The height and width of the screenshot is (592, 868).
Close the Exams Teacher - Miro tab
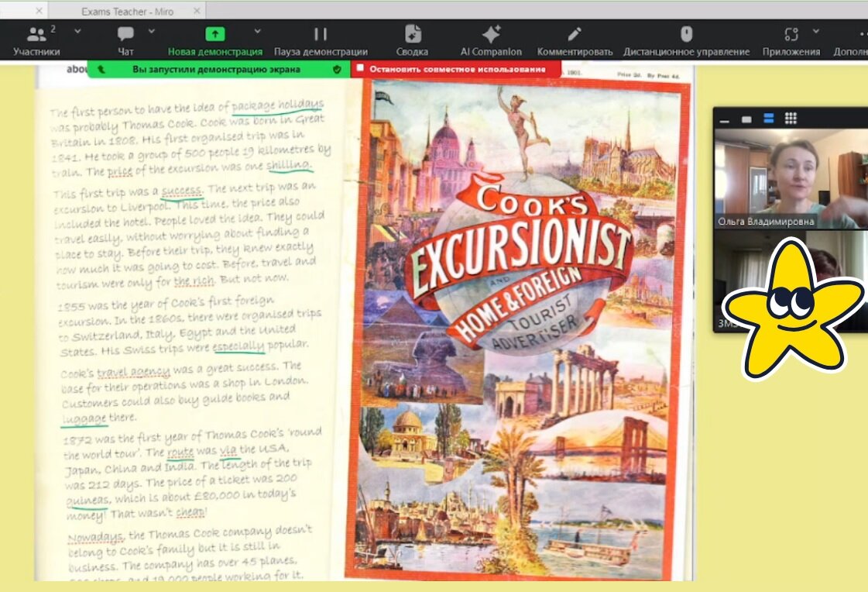[x=197, y=11]
